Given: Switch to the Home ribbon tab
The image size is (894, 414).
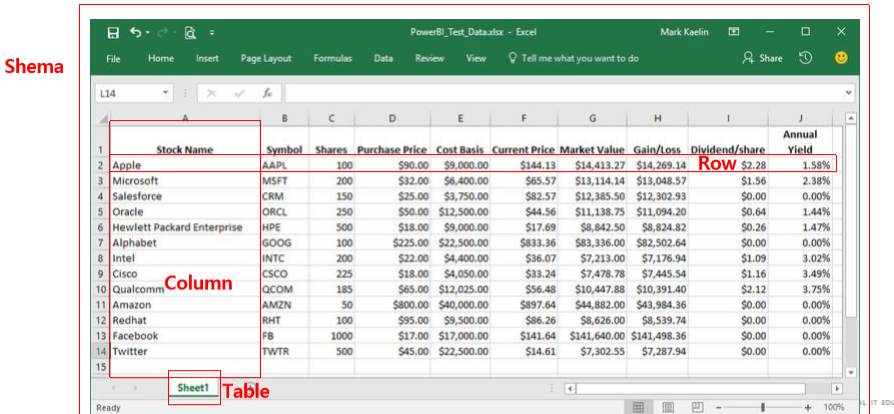Looking at the screenshot, I should click(x=161, y=58).
